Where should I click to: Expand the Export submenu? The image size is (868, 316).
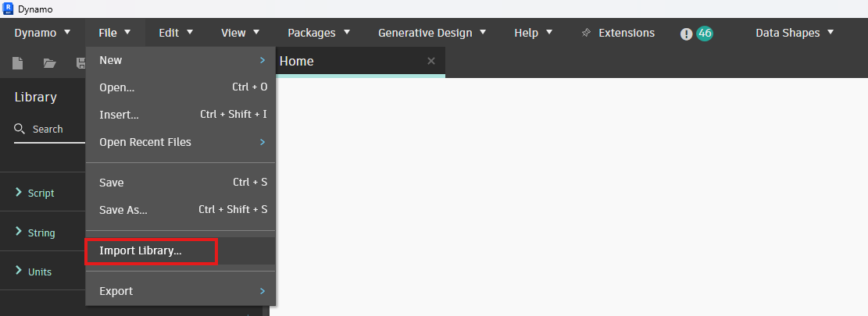[x=181, y=291]
